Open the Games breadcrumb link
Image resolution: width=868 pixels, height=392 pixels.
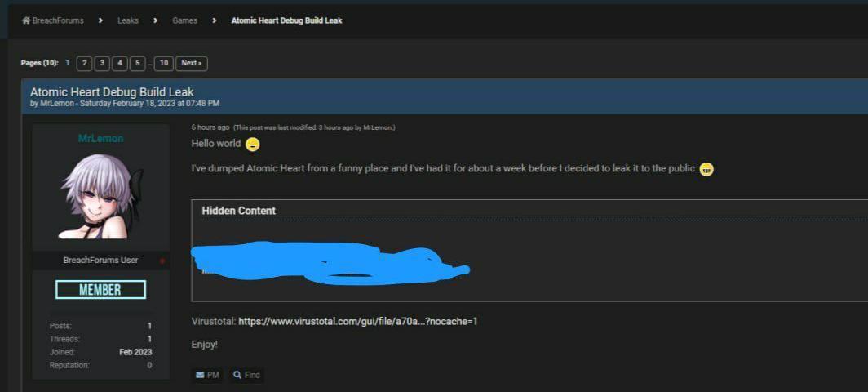tap(184, 20)
